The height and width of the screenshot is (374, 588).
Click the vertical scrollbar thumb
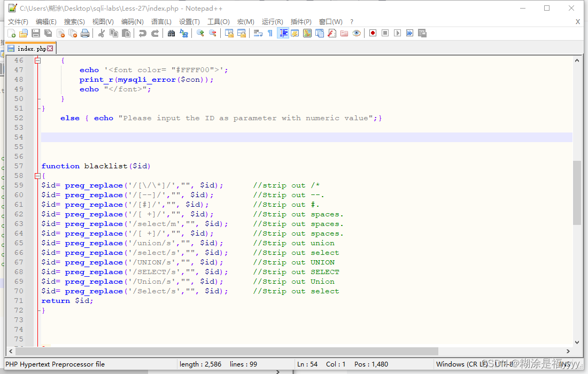[x=577, y=193]
